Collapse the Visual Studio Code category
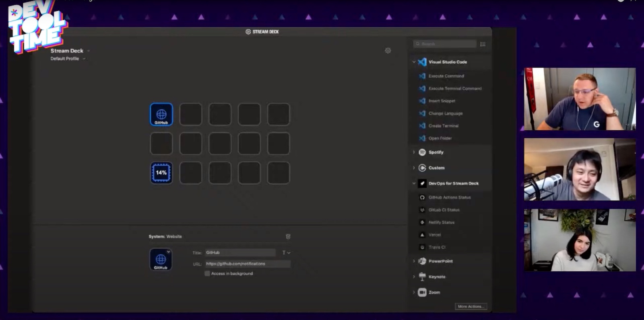The image size is (644, 320). pyautogui.click(x=414, y=62)
